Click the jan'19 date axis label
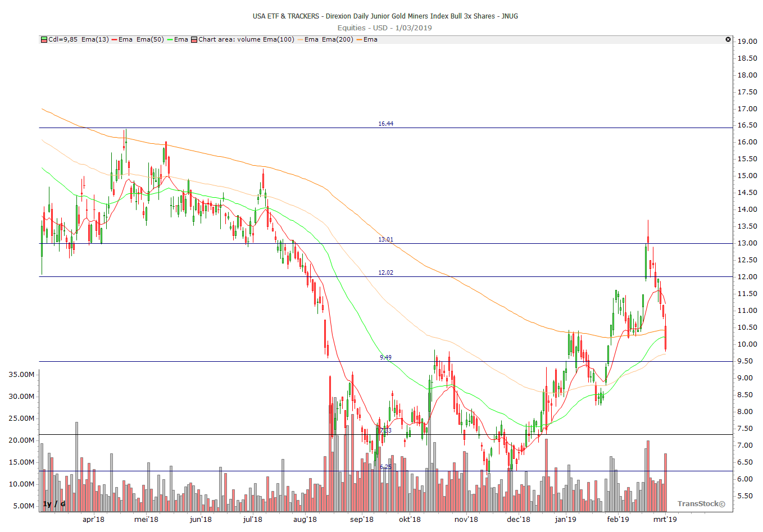The image size is (763, 532). pyautogui.click(x=565, y=519)
